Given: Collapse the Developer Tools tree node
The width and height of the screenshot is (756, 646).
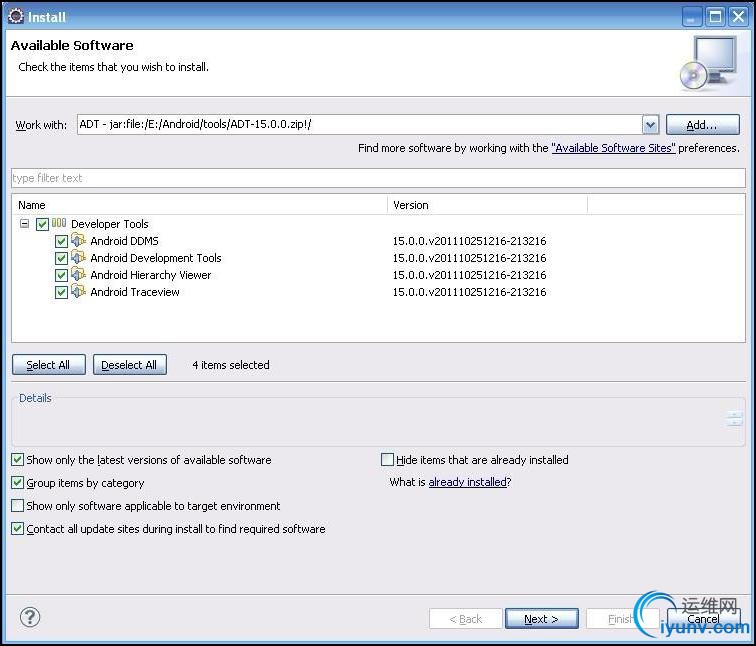Looking at the screenshot, I should [24, 224].
